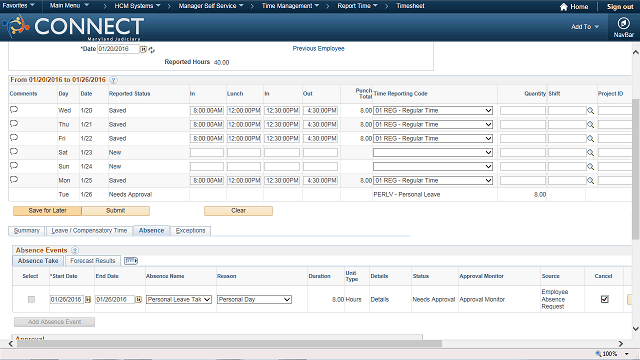Viewport: 640px width, 360px height.
Task: Expand Time Reporting Code dropdown for Sat
Action: tap(433, 153)
